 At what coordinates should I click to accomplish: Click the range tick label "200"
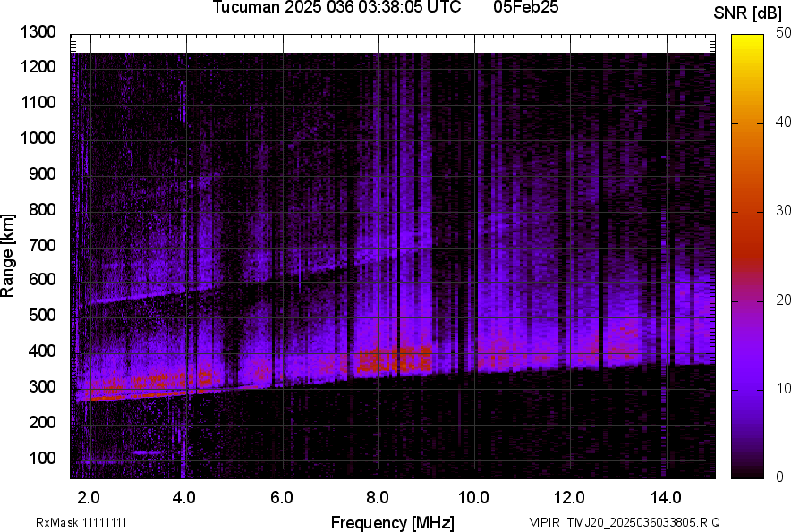coord(42,422)
